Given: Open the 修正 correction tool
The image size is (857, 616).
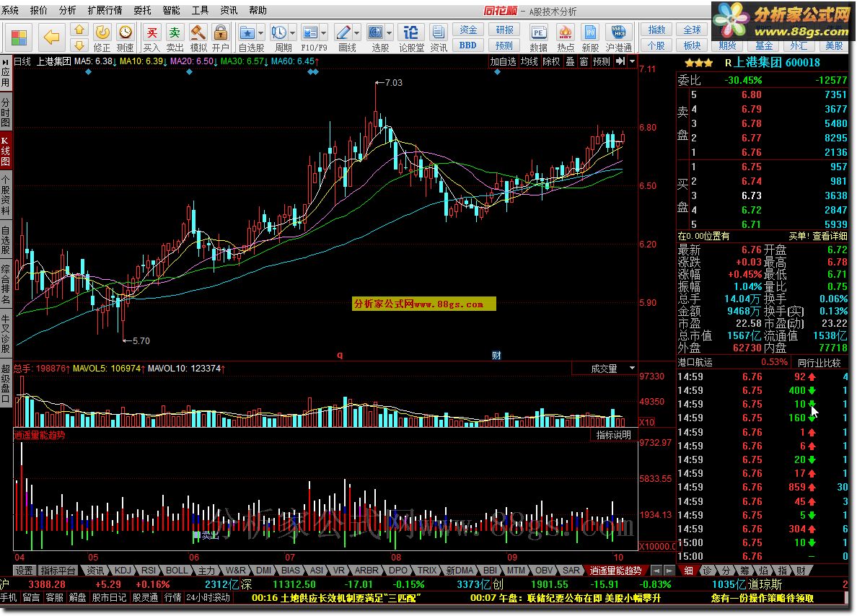Looking at the screenshot, I should click(x=102, y=38).
